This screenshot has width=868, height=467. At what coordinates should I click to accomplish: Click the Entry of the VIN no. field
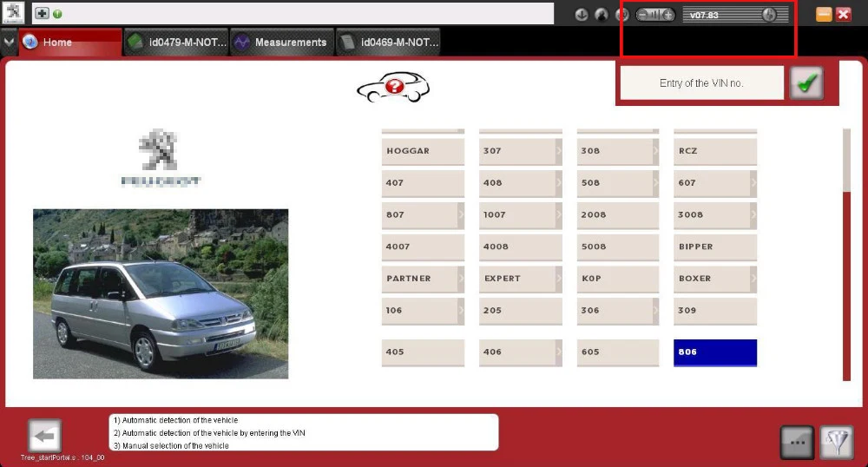coord(701,83)
